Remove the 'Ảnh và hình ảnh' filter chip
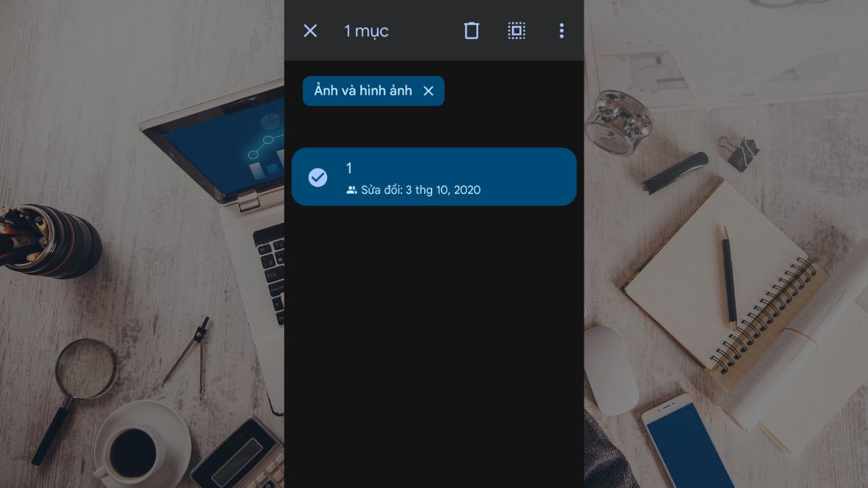The height and width of the screenshot is (488, 868). pyautogui.click(x=428, y=91)
